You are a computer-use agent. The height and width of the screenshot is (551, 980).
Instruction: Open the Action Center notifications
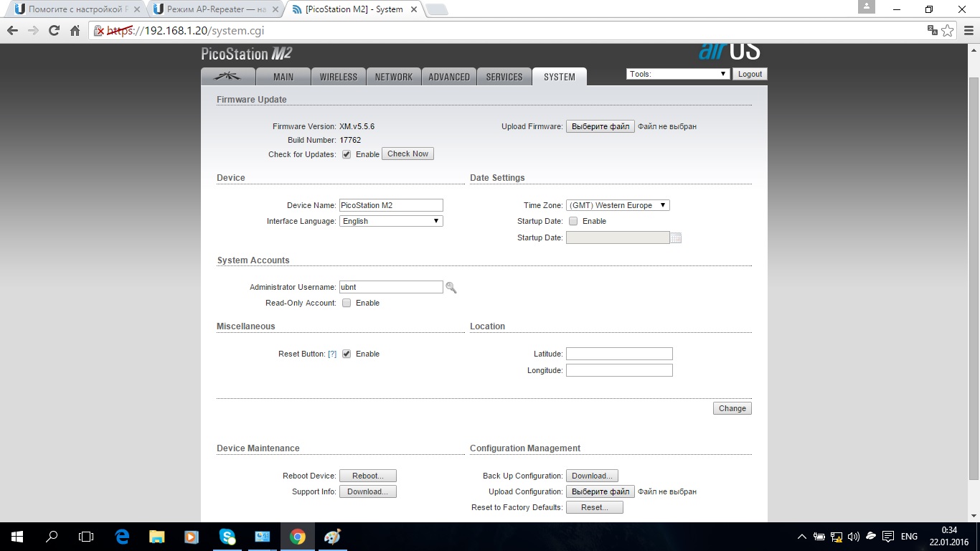pyautogui.click(x=887, y=536)
